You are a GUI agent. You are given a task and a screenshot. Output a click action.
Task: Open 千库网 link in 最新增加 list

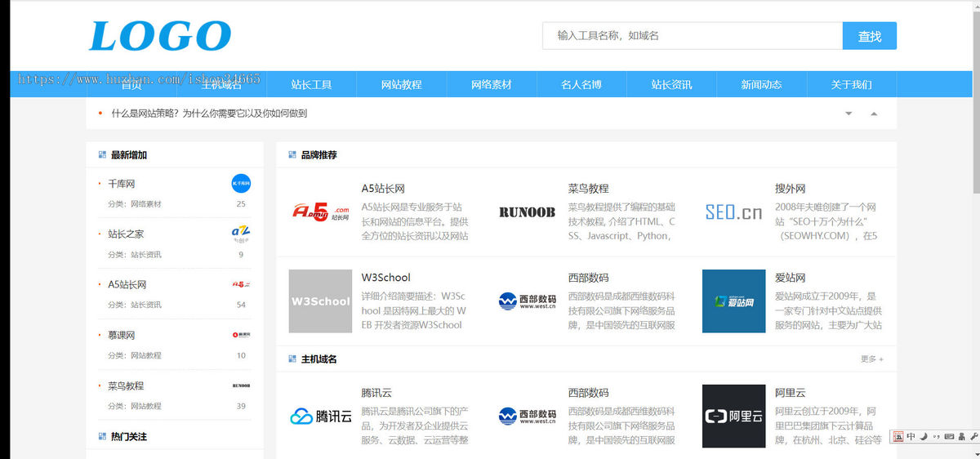122,184
